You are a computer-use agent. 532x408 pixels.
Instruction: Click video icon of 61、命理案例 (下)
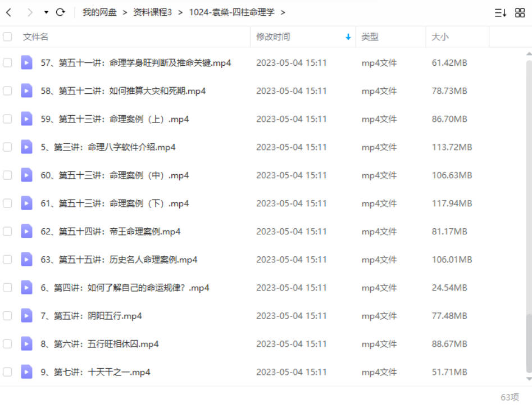[x=26, y=203]
